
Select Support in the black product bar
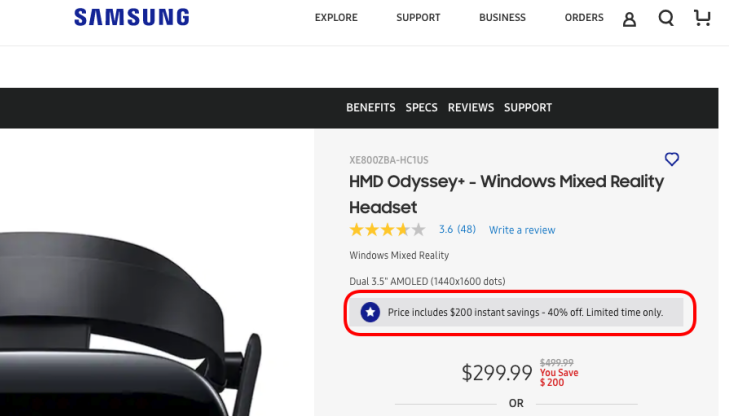pyautogui.click(x=528, y=108)
